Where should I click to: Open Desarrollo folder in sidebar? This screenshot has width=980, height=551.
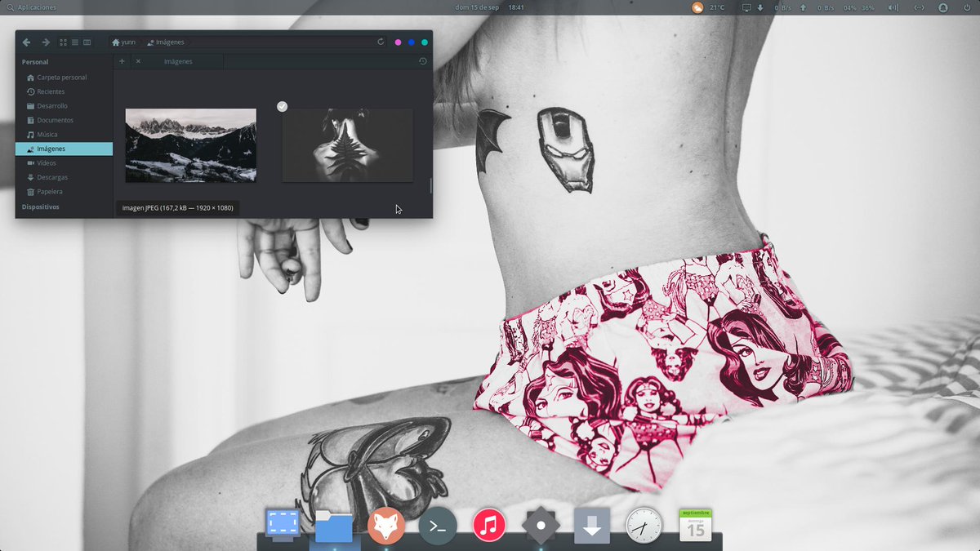[x=64, y=106]
